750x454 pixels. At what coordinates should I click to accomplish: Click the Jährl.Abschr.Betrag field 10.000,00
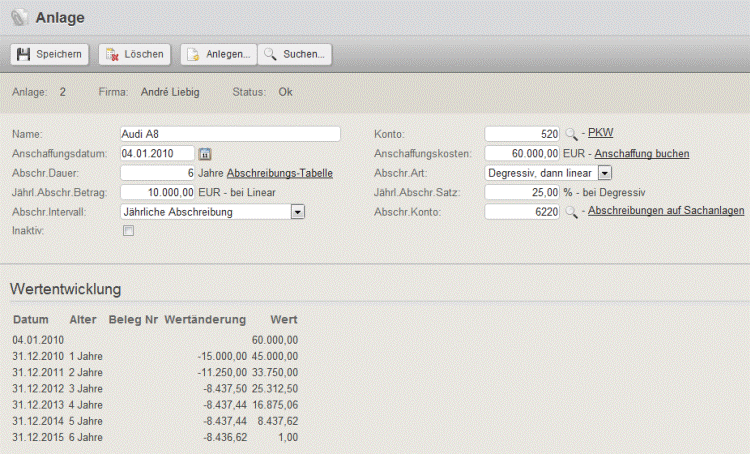pos(157,192)
